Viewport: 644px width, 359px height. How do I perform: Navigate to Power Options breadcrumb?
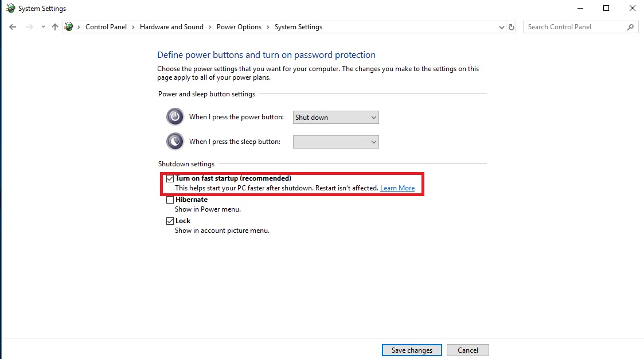[x=239, y=27]
